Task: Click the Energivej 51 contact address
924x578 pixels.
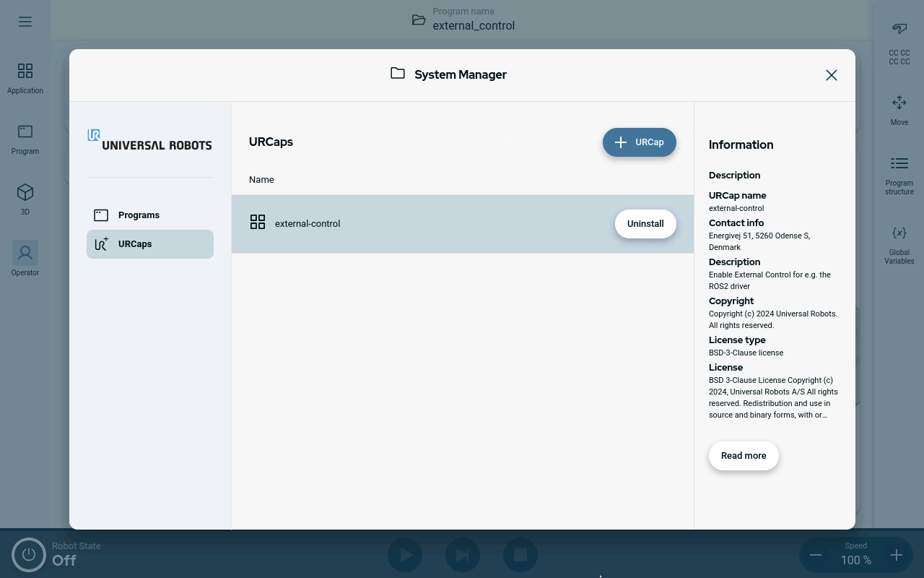Action: coord(759,241)
